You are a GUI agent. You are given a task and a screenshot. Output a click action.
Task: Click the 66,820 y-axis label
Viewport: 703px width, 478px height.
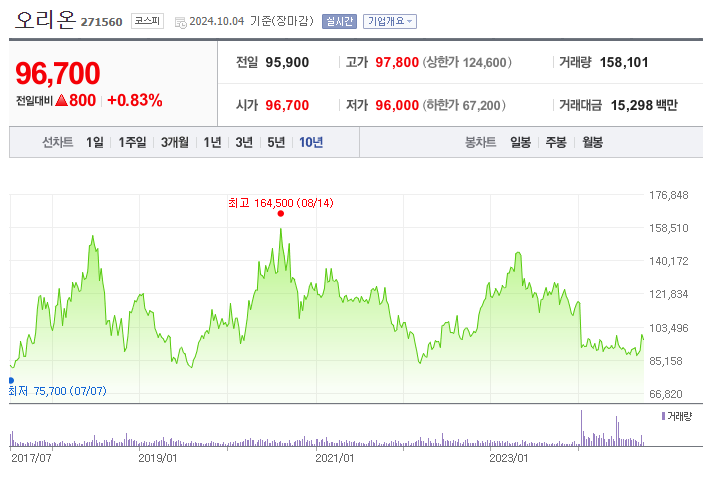[x=666, y=394]
